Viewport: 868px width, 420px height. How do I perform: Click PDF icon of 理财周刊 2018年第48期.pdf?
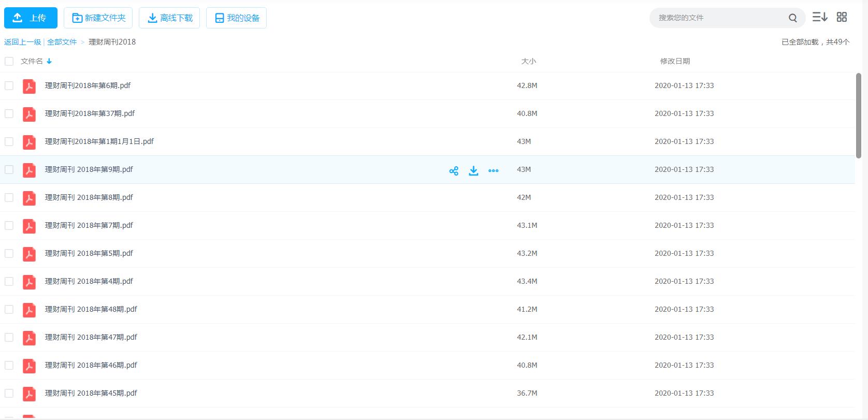coord(30,310)
